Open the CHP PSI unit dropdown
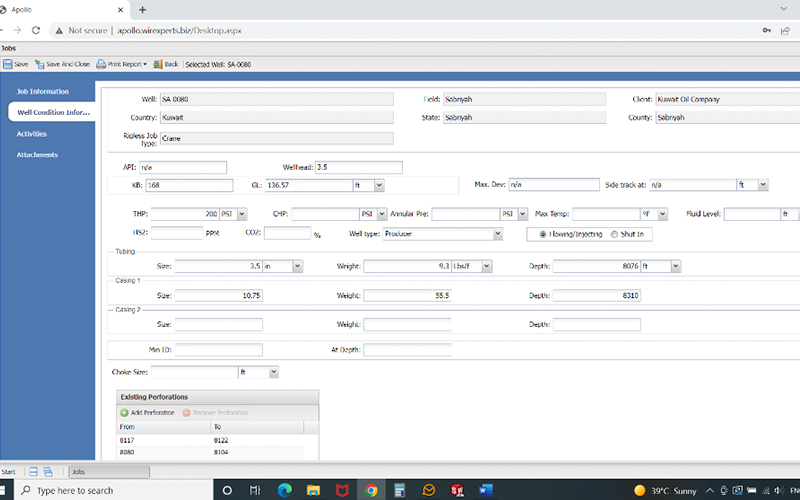800x500 pixels. tap(382, 214)
